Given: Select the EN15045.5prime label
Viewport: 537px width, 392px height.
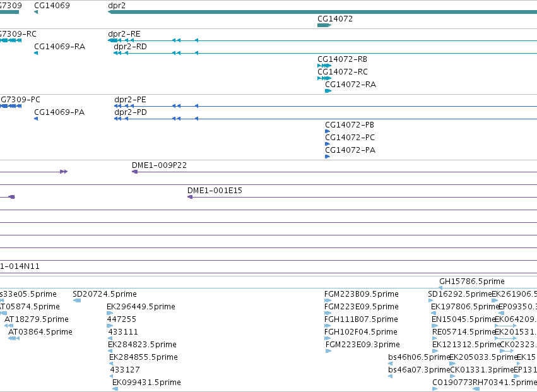Looking at the screenshot, I should [464, 319].
